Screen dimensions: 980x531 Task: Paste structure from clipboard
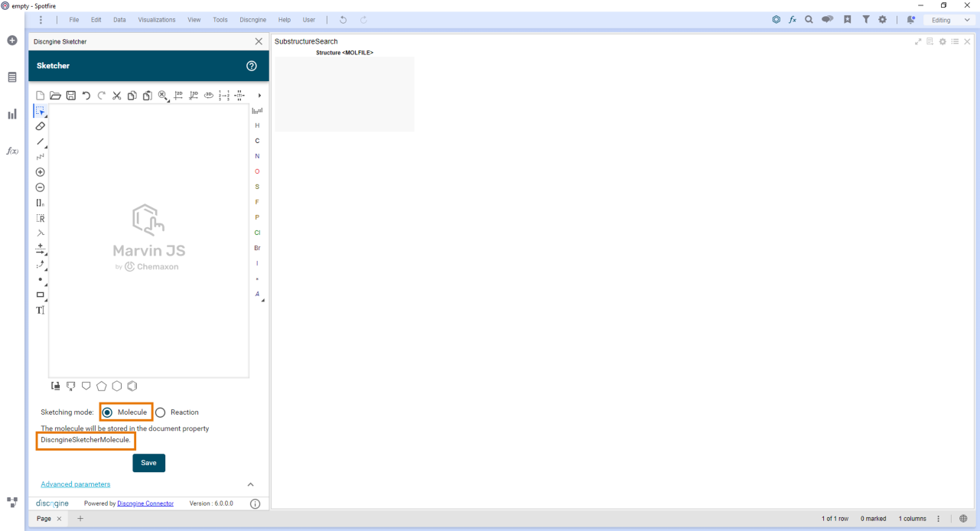[148, 96]
